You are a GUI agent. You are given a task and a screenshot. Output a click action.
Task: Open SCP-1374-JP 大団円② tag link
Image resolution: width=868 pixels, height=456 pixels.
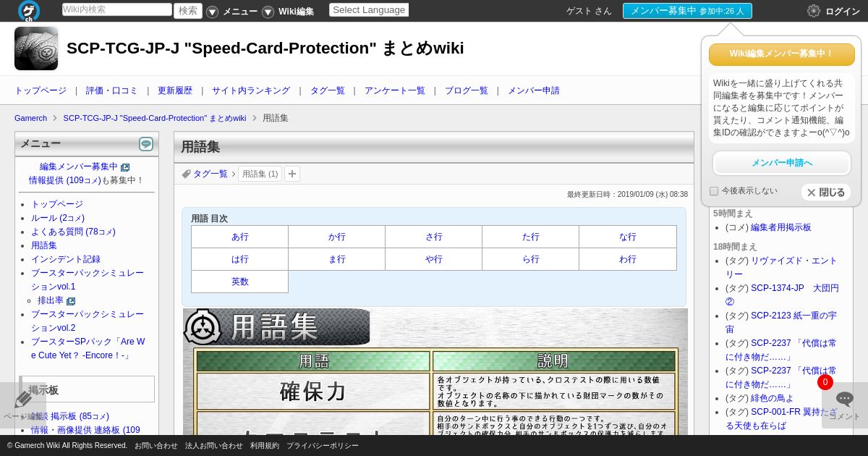coord(782,295)
